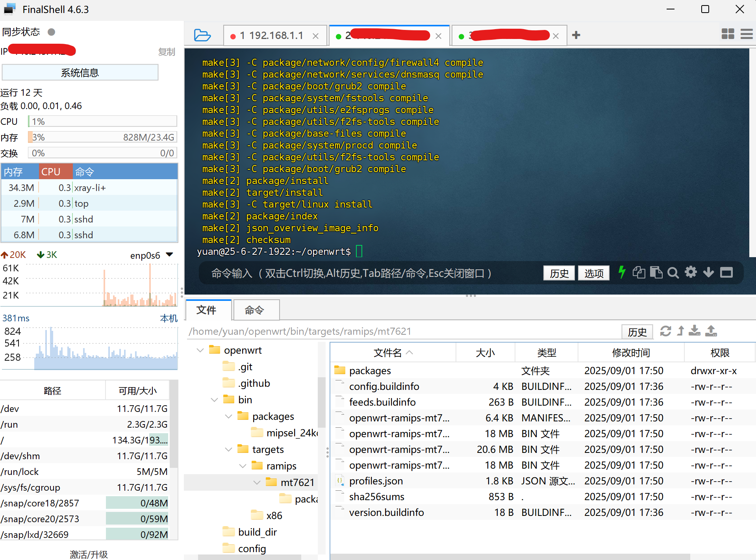The height and width of the screenshot is (560, 756).
Task: Add a new connection tab
Action: point(576,35)
